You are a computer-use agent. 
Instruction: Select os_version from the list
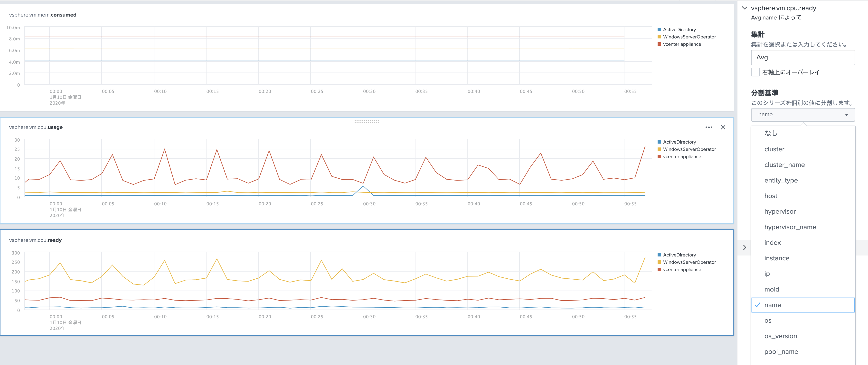[780, 336]
